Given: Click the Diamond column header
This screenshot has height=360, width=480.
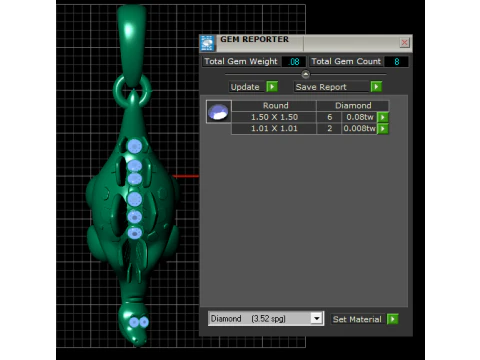Looking at the screenshot, I should pos(353,106).
